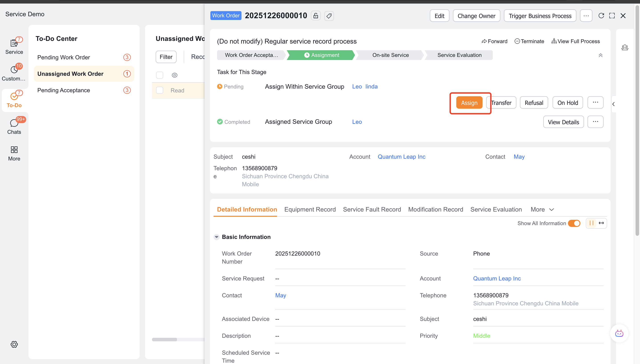The image size is (640, 364).
Task: Open ellipsis menu next to On Hold
Action: tap(595, 102)
